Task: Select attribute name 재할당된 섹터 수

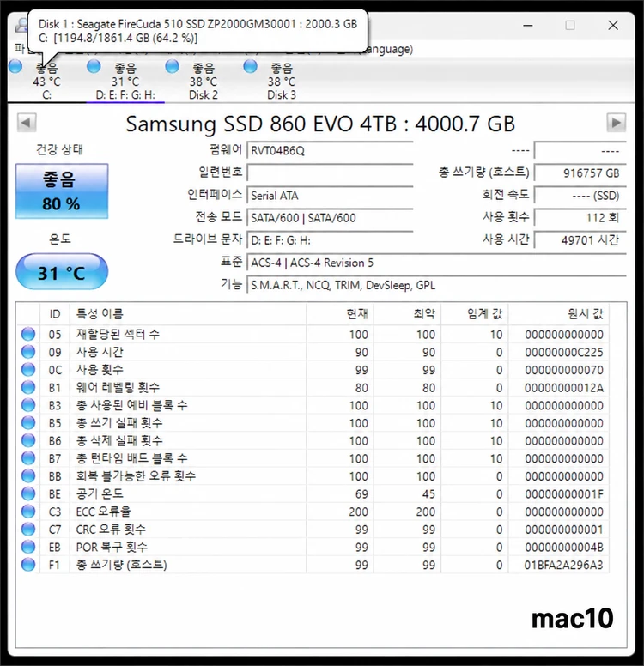Action: (x=118, y=334)
